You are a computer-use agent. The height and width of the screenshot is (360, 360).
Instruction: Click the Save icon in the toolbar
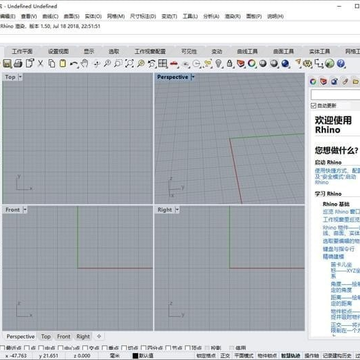tap(7, 63)
